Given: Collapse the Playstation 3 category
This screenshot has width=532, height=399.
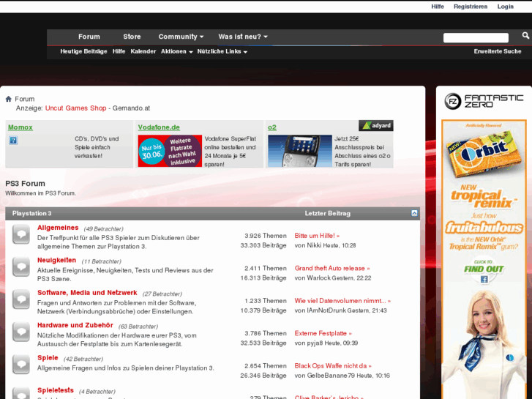Looking at the screenshot, I should pos(414,213).
